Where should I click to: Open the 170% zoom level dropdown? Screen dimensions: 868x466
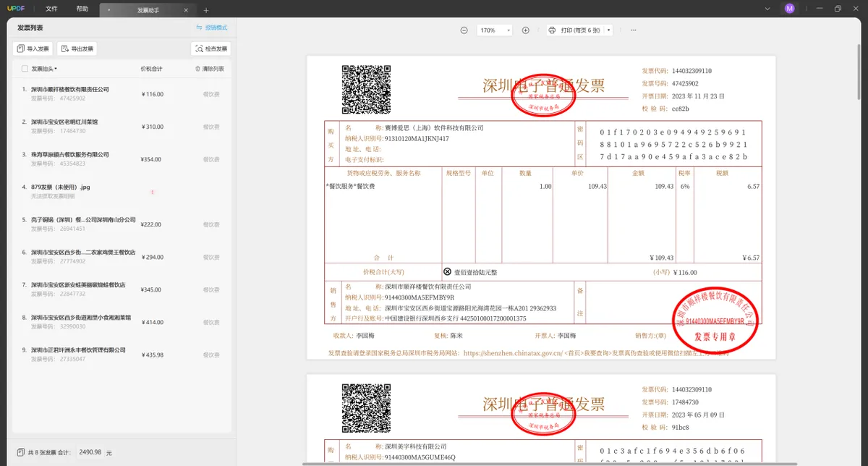(494, 30)
